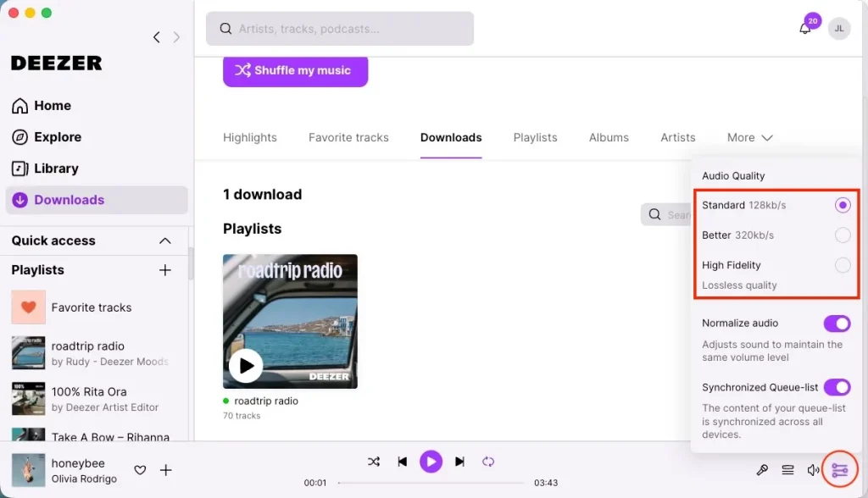The image size is (868, 498).
Task: Click the sidebar scrollbar
Action: [x=191, y=263]
